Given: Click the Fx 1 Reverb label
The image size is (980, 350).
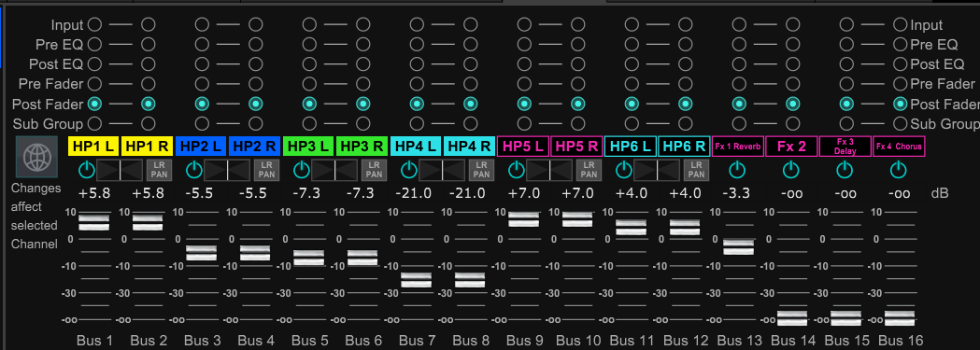Looking at the screenshot, I should pos(739,147).
